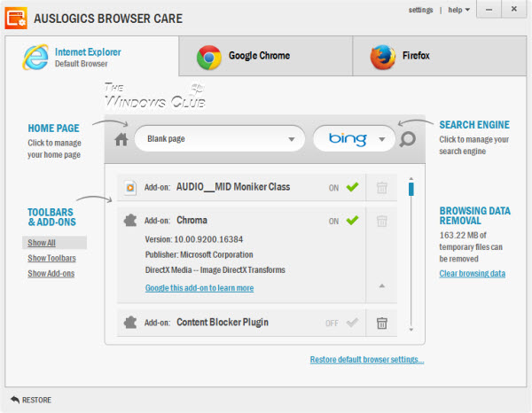Screen dimensions: 532x413
Task: Click the Firefox logo icon
Action: click(383, 57)
